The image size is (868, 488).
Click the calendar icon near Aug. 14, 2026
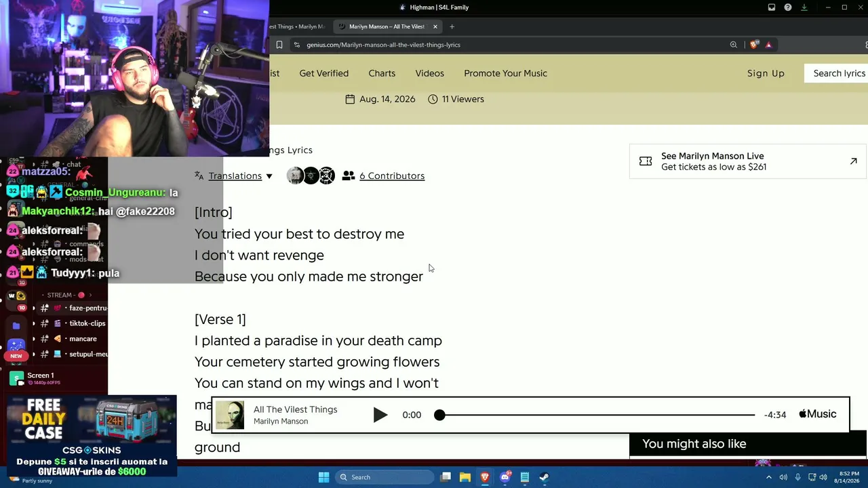[x=350, y=99]
